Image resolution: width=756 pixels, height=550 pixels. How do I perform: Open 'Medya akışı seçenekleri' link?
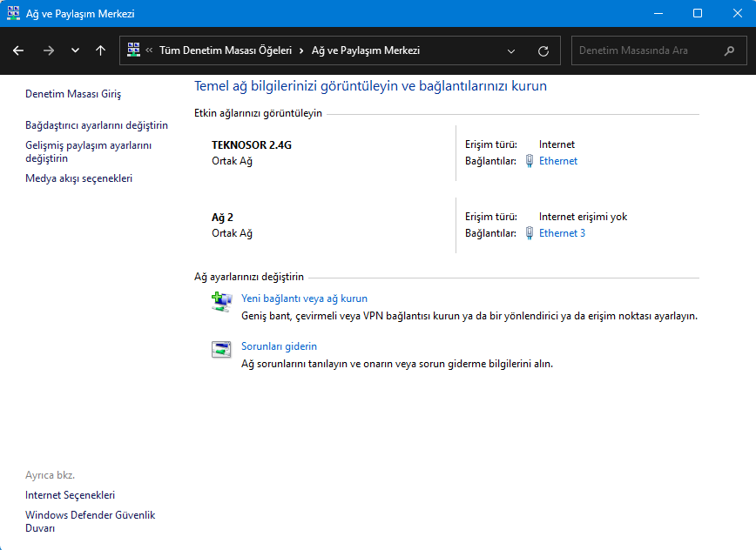point(79,178)
